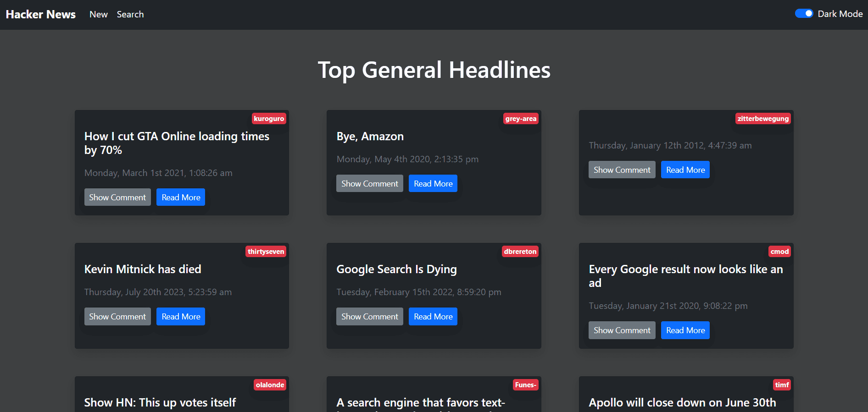The height and width of the screenshot is (412, 868).
Task: Click date 'Monday, May 4th 2020, 2:13:35 pm'
Action: point(407,159)
